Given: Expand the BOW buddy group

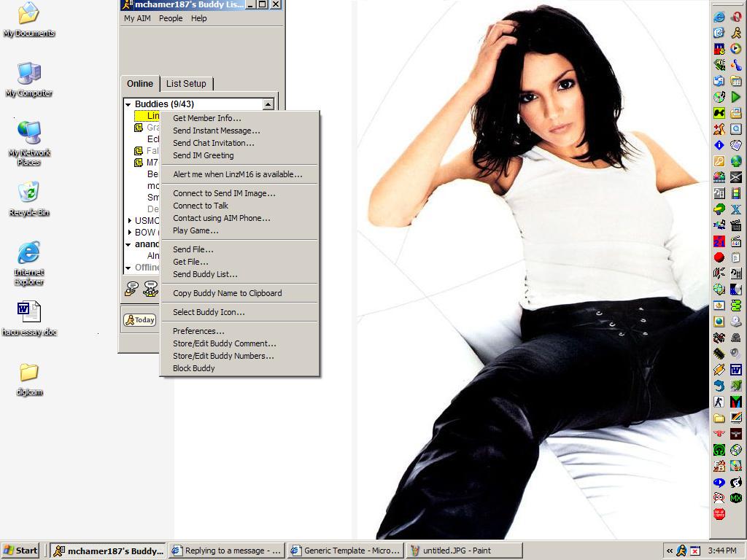Looking at the screenshot, I should pyautogui.click(x=129, y=233).
